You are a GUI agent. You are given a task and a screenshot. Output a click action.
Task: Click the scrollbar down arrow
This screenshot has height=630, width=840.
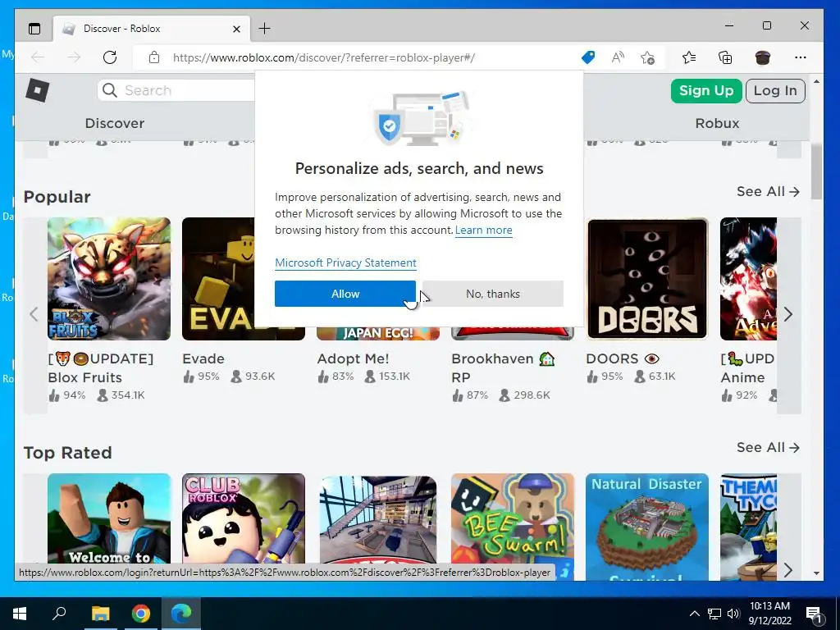816,573
